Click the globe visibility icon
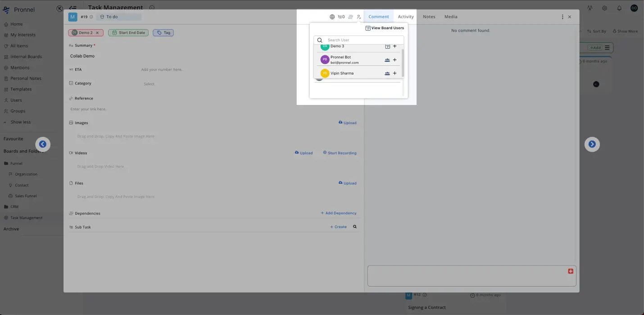Viewport: 644px width, 315px height. point(332,17)
